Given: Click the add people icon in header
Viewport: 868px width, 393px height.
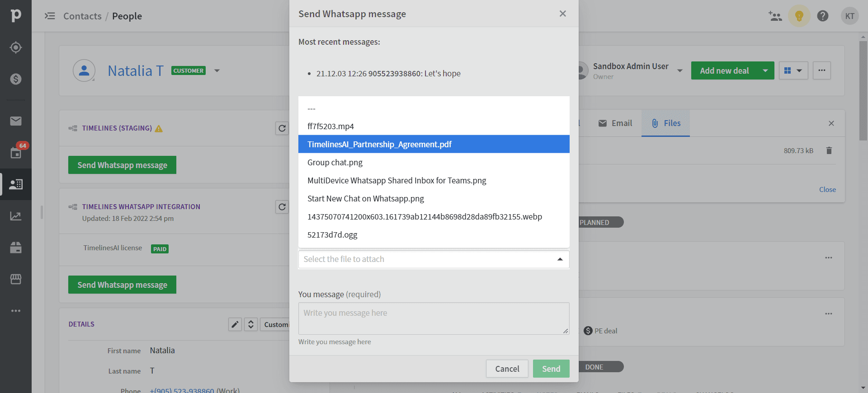Looking at the screenshot, I should point(775,16).
